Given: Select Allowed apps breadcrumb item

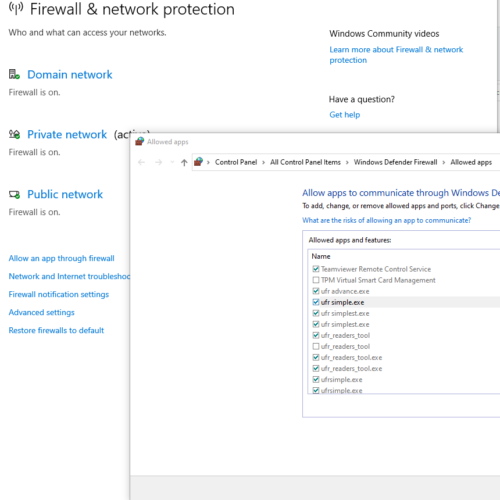Looking at the screenshot, I should click(x=471, y=162).
